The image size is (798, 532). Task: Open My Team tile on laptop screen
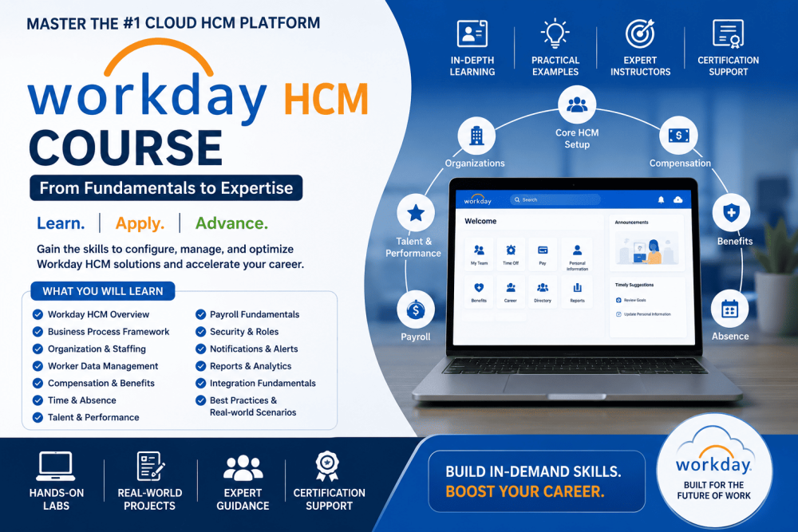tap(479, 254)
